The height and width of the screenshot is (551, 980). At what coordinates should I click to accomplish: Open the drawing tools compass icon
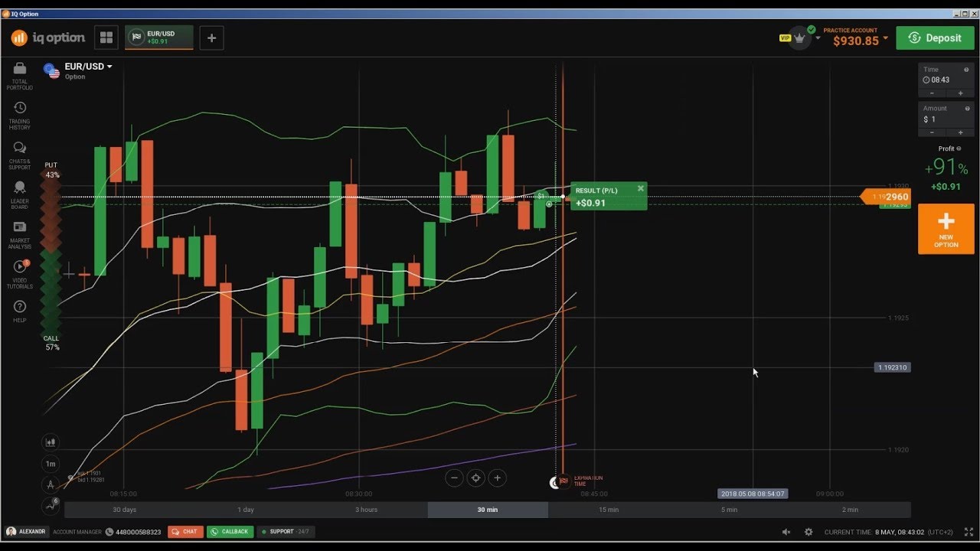tap(51, 484)
